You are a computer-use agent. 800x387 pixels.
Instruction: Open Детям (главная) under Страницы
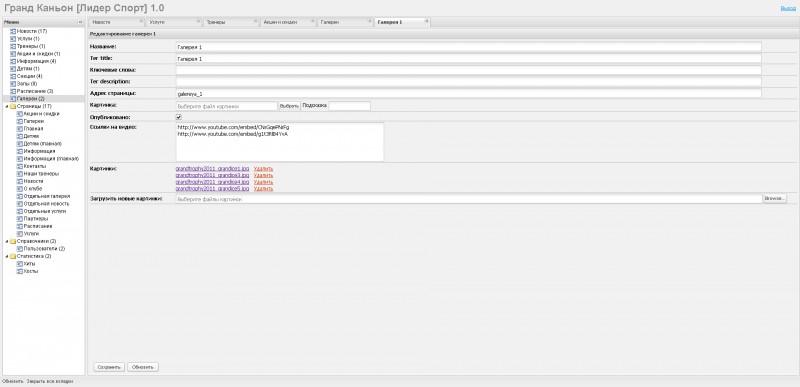pos(43,144)
